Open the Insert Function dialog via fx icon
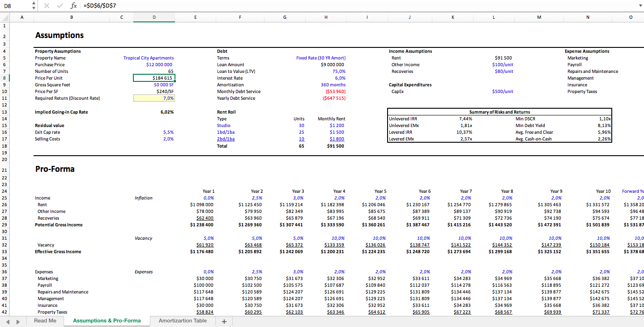 coord(74,6)
